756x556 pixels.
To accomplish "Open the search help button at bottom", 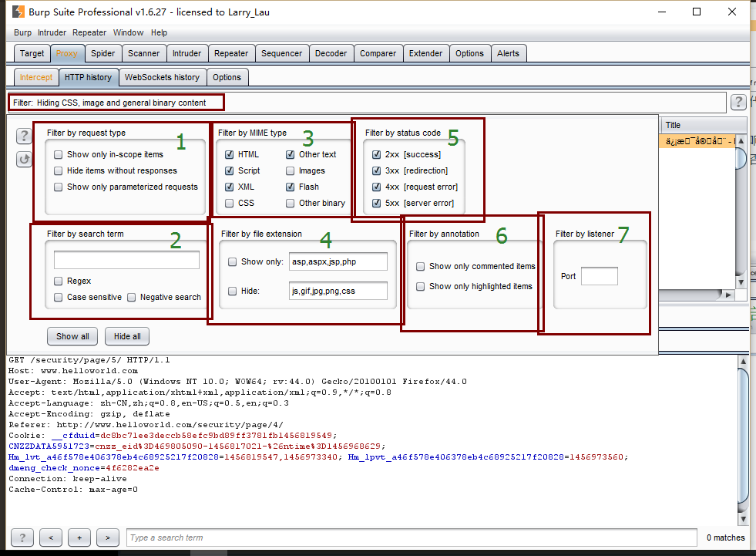I will (22, 537).
